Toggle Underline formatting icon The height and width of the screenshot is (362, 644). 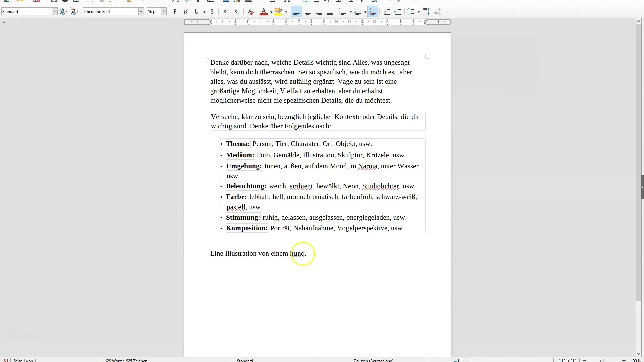(x=197, y=11)
